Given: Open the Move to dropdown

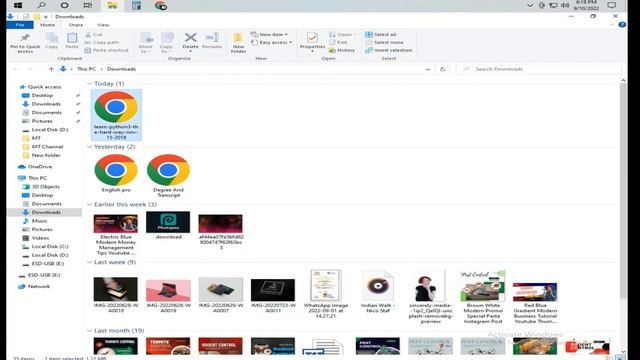Looking at the screenshot, I should tap(146, 43).
